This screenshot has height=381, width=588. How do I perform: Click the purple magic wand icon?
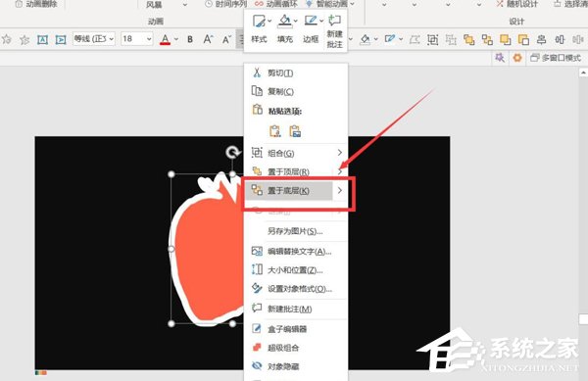(x=500, y=58)
